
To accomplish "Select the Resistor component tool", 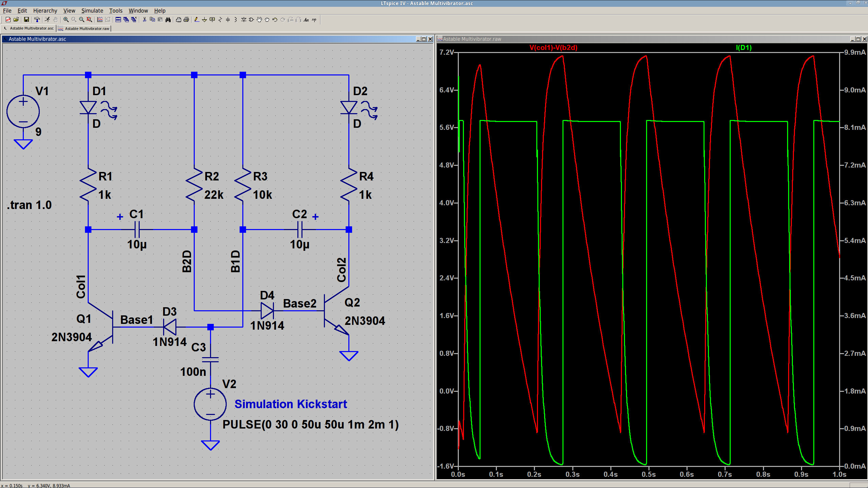I will (x=220, y=20).
